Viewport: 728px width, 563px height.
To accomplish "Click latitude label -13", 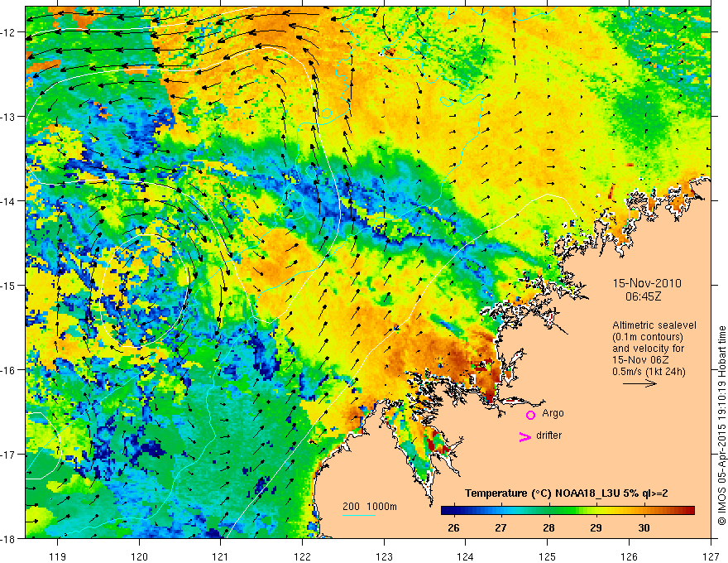I will point(10,117).
